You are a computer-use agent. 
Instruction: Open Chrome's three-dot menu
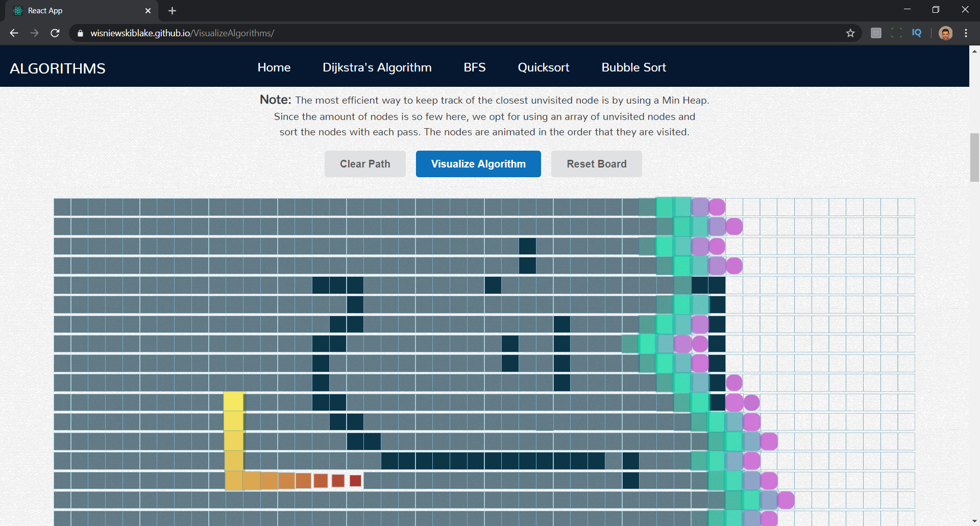[966, 33]
